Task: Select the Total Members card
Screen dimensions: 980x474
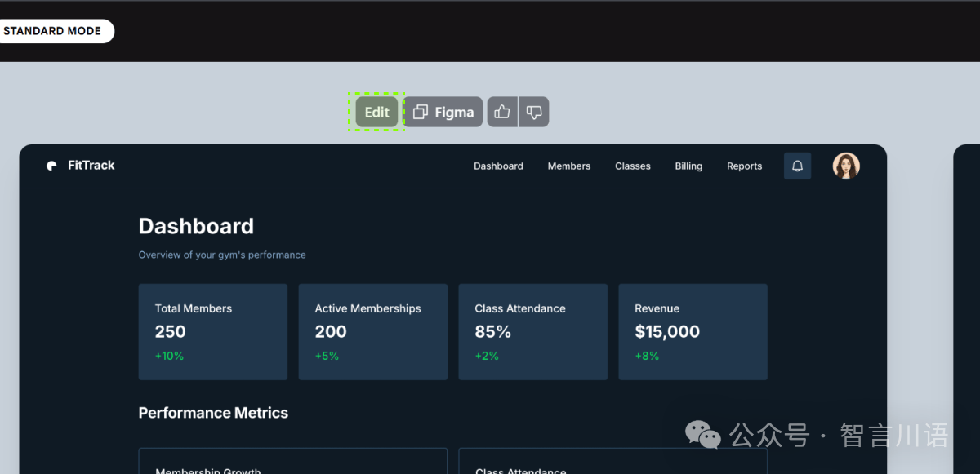Action: pos(213,332)
